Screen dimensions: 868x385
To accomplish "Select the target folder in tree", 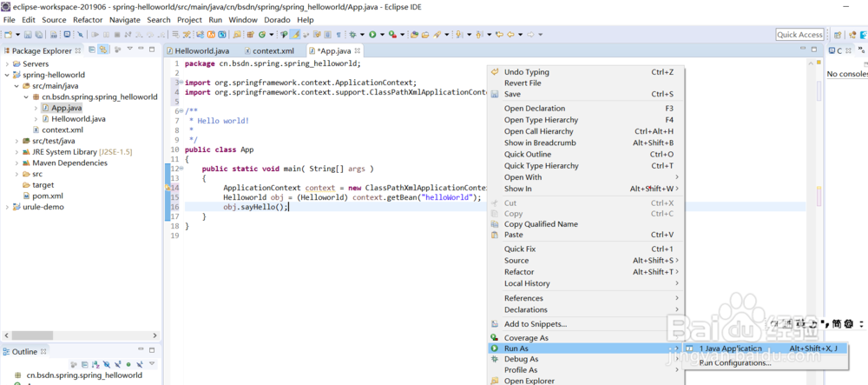I will pos(37,185).
